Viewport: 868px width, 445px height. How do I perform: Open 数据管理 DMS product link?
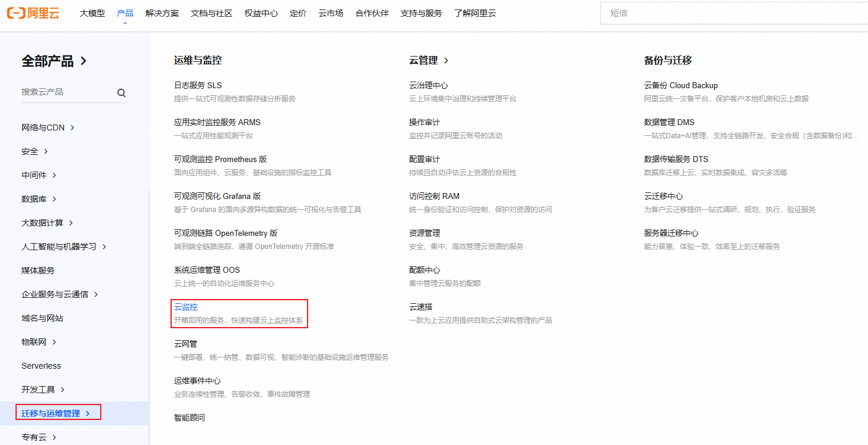[669, 122]
